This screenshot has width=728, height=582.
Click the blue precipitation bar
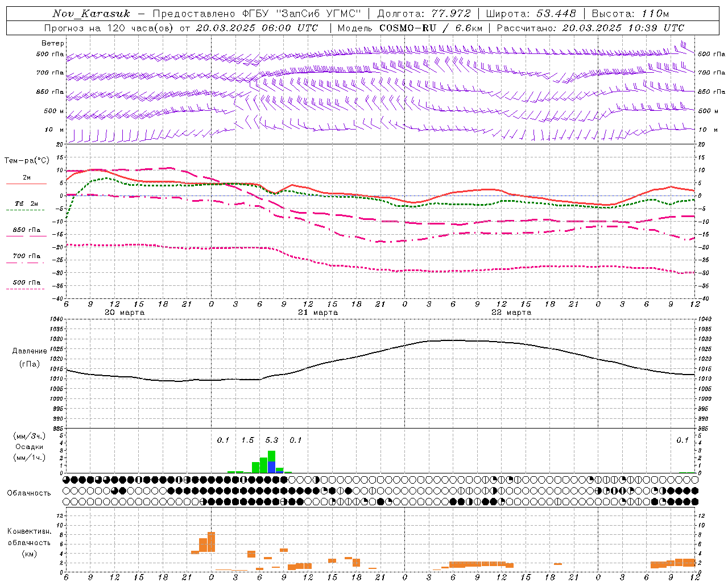point(272,467)
